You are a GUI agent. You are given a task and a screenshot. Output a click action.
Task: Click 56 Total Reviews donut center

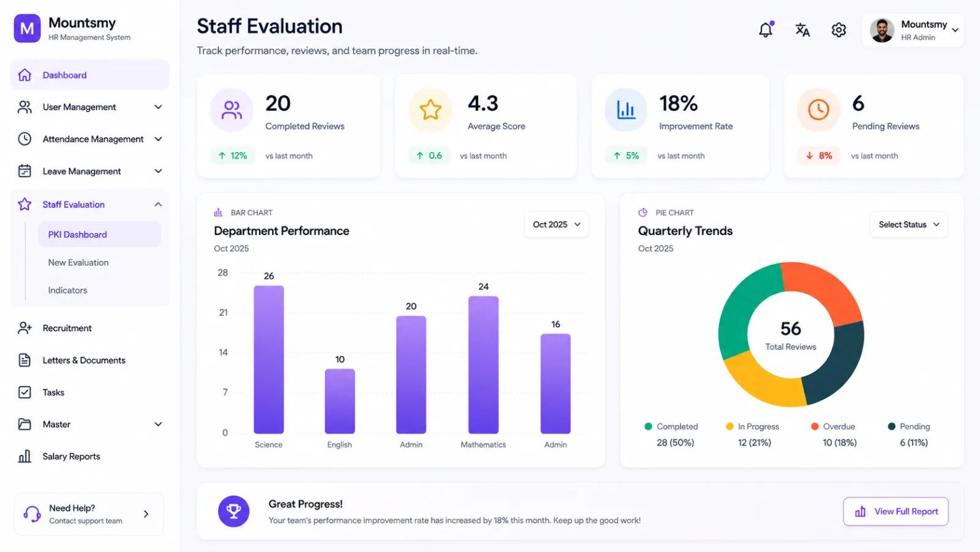point(791,335)
